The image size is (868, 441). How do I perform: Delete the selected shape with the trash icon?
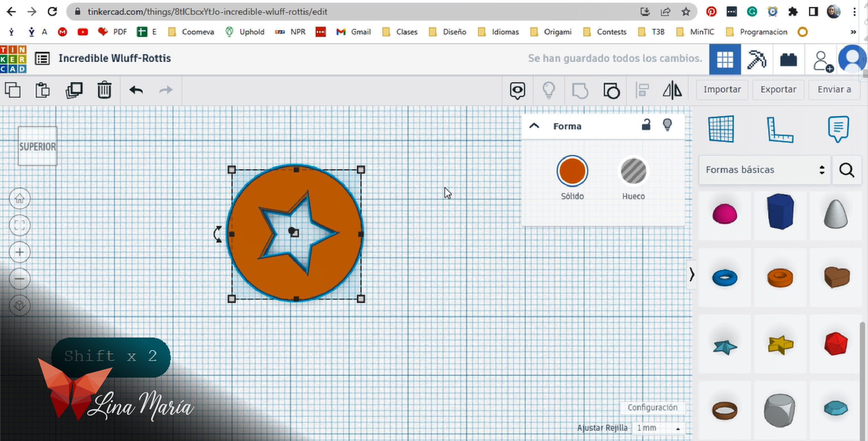104,90
